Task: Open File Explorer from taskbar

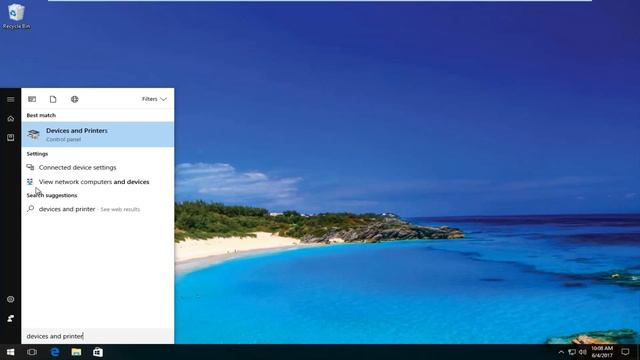Action: [x=76, y=352]
